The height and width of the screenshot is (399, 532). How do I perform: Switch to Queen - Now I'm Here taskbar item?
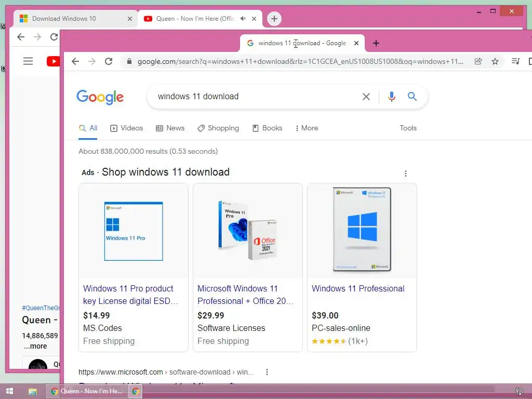point(87,391)
